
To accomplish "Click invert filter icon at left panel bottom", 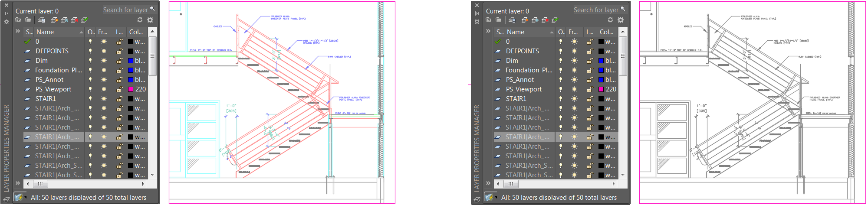I will (x=19, y=197).
